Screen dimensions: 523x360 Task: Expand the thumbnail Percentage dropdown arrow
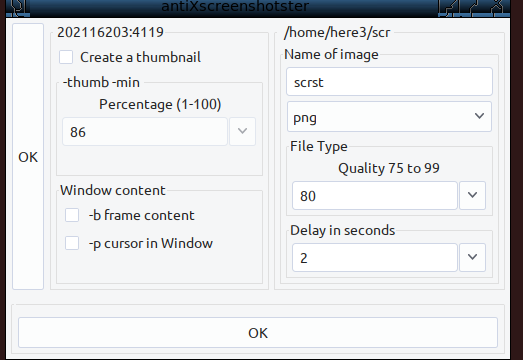pos(242,131)
